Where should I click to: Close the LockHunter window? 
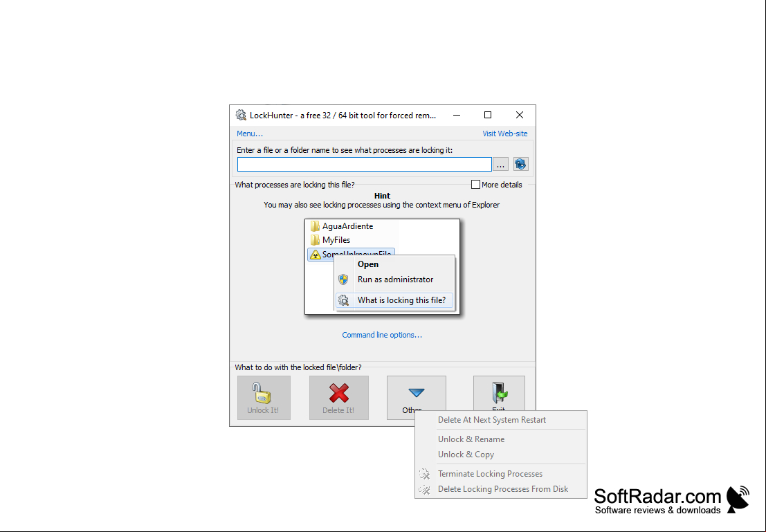pos(519,116)
